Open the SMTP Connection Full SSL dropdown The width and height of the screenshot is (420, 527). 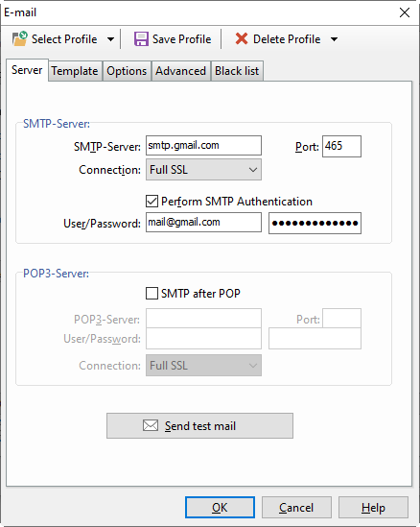click(x=203, y=170)
